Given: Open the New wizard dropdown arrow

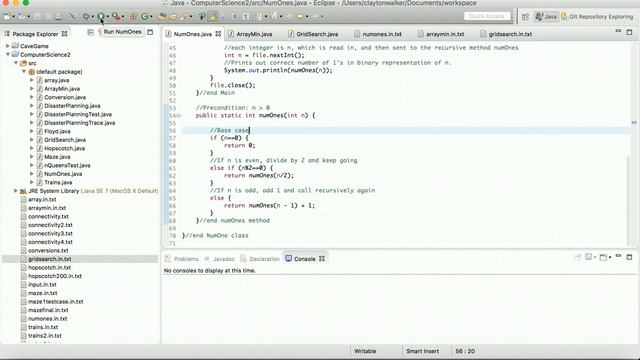Looking at the screenshot, I should pyautogui.click(x=13, y=17).
